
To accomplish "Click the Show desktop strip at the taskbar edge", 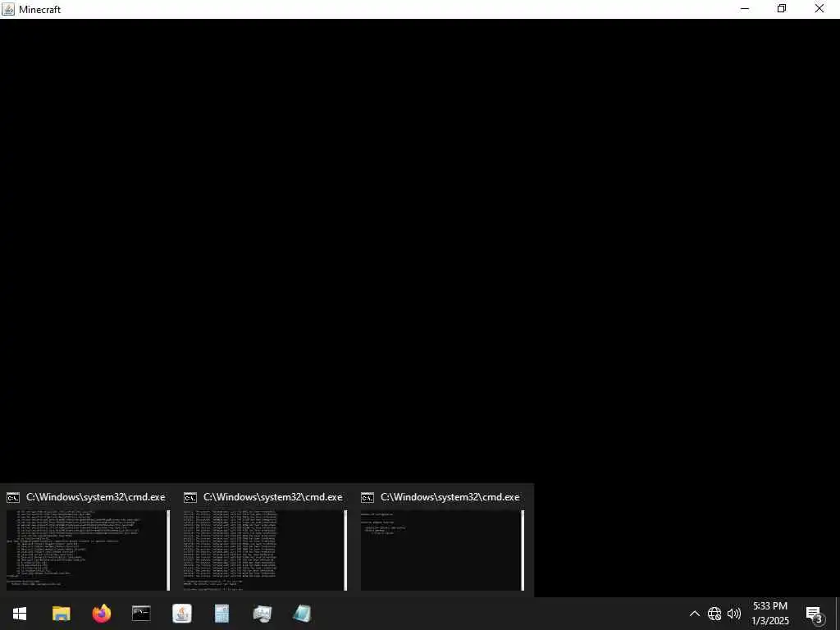I will [x=838, y=614].
